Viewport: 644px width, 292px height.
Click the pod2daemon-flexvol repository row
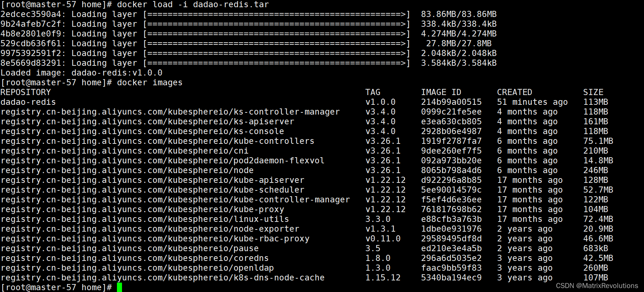[163, 161]
